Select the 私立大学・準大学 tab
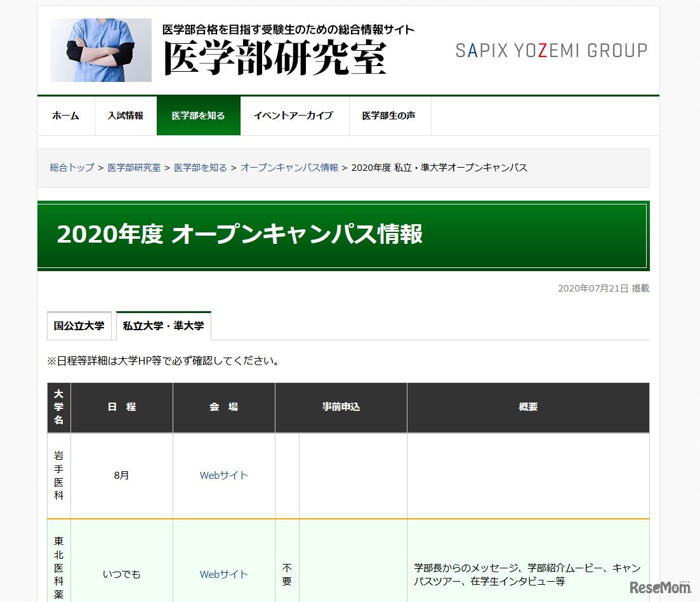The height and width of the screenshot is (602, 700). coord(164,325)
